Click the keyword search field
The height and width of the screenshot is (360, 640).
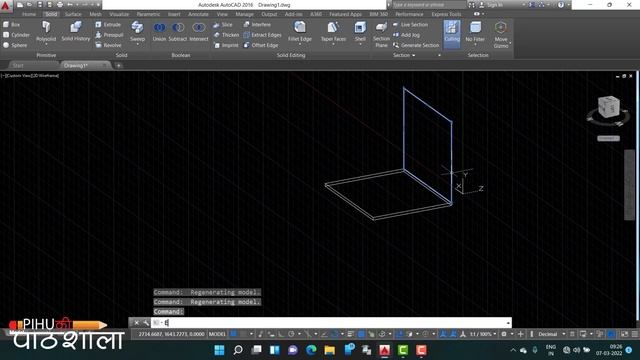click(x=429, y=5)
